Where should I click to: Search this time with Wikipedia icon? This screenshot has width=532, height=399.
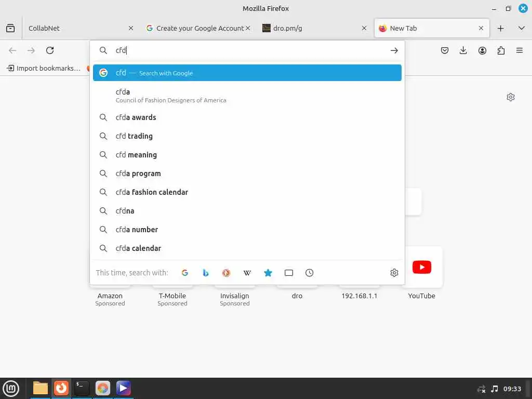coord(247,273)
